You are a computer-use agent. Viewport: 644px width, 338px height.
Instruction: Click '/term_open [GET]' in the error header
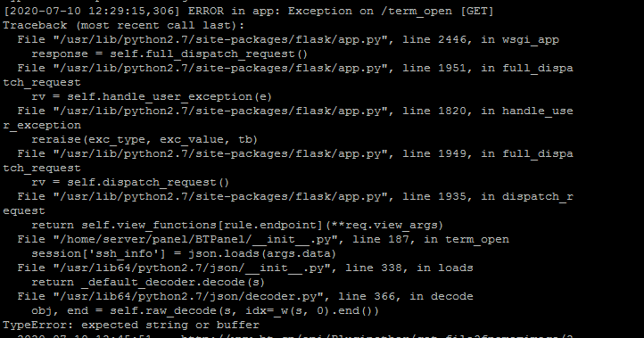(437, 11)
